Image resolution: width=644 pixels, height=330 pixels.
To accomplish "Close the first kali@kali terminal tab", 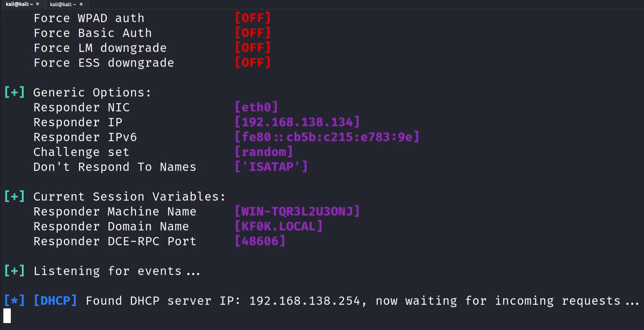I will pos(38,4).
